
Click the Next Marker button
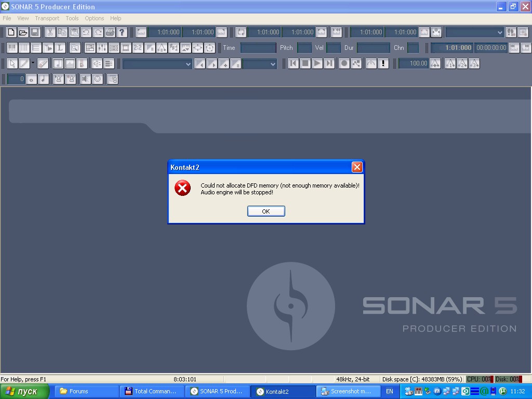pos(212,63)
